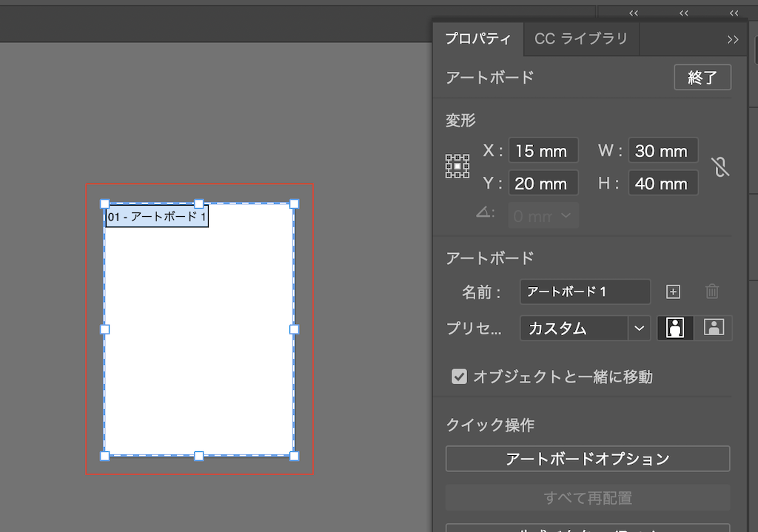
Task: Click the new artboard plus icon
Action: pos(673,292)
